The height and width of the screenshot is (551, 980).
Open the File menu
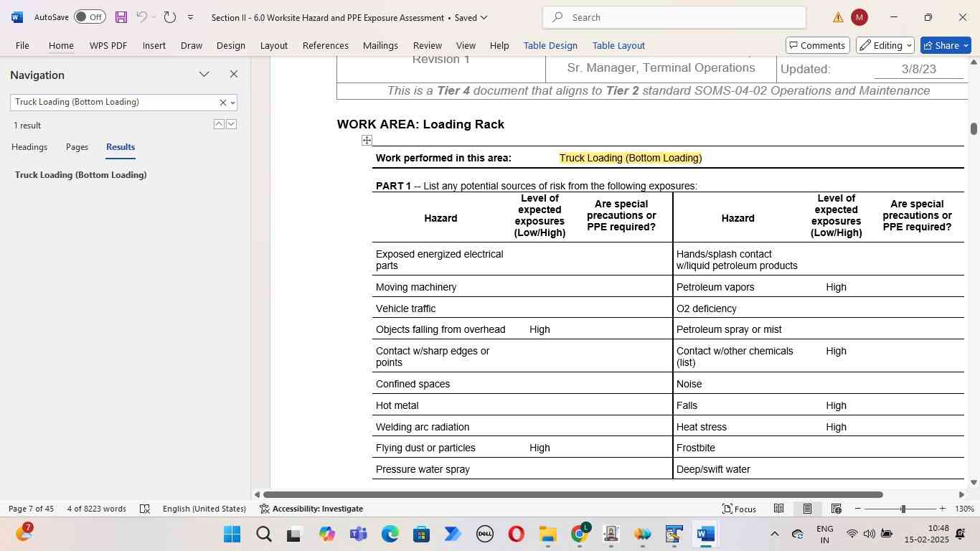(x=22, y=45)
